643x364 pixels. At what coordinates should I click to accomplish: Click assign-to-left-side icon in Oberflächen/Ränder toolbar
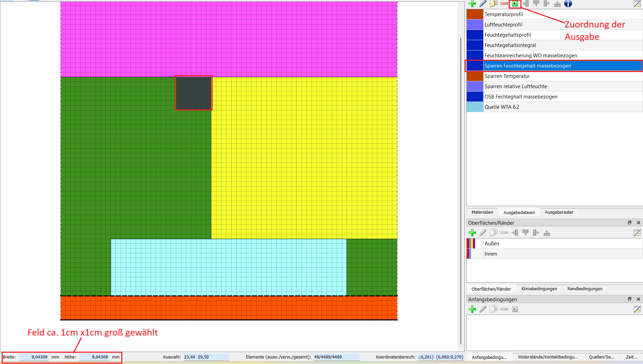[x=515, y=233]
